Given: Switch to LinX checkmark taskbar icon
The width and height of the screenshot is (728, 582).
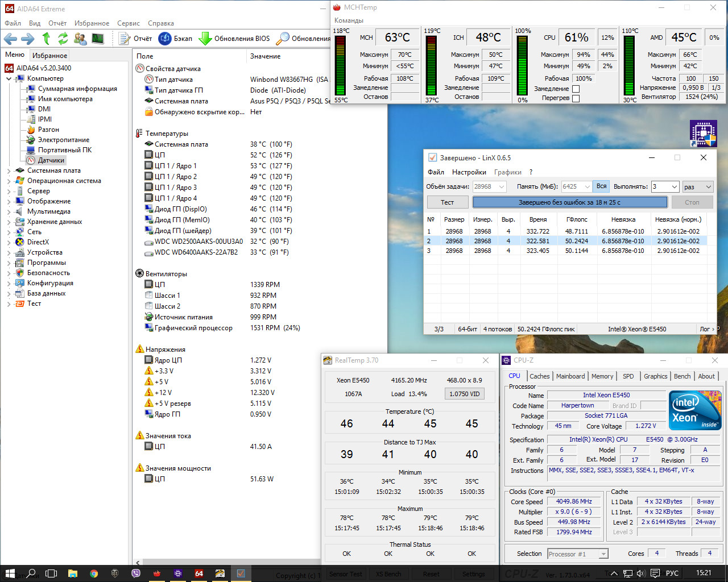Looking at the screenshot, I should tap(241, 573).
